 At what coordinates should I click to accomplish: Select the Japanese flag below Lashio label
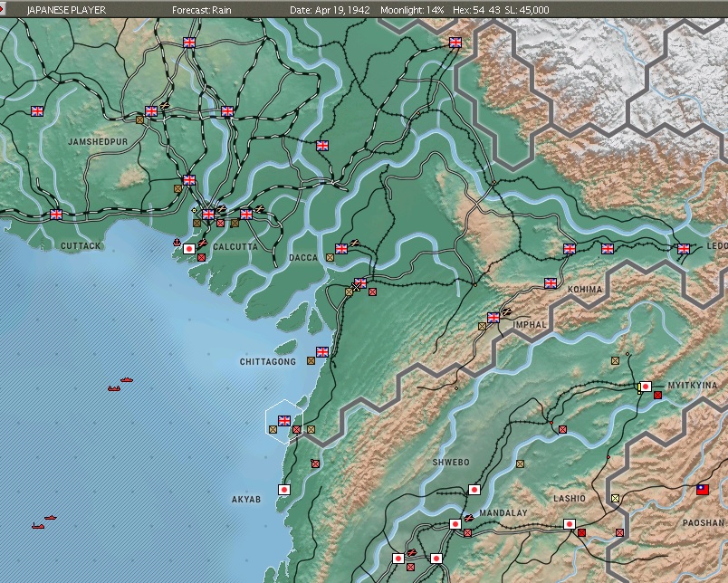coord(570,524)
